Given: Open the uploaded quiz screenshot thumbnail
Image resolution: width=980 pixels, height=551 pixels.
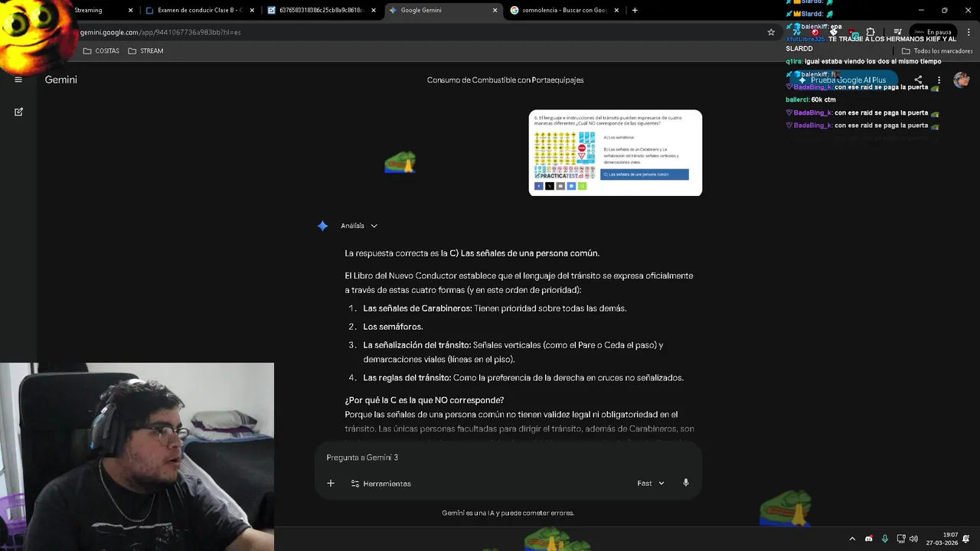Looking at the screenshot, I should tap(616, 153).
